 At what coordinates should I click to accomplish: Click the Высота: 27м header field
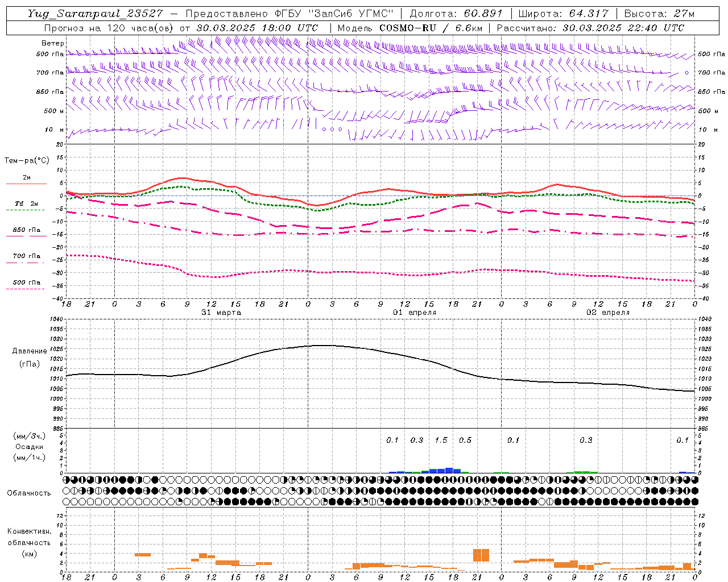point(659,14)
